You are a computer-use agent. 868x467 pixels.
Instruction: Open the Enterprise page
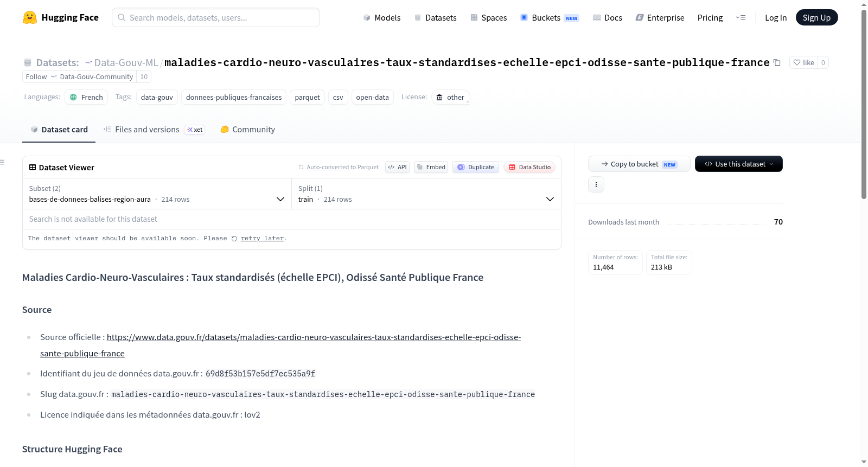(660, 17)
